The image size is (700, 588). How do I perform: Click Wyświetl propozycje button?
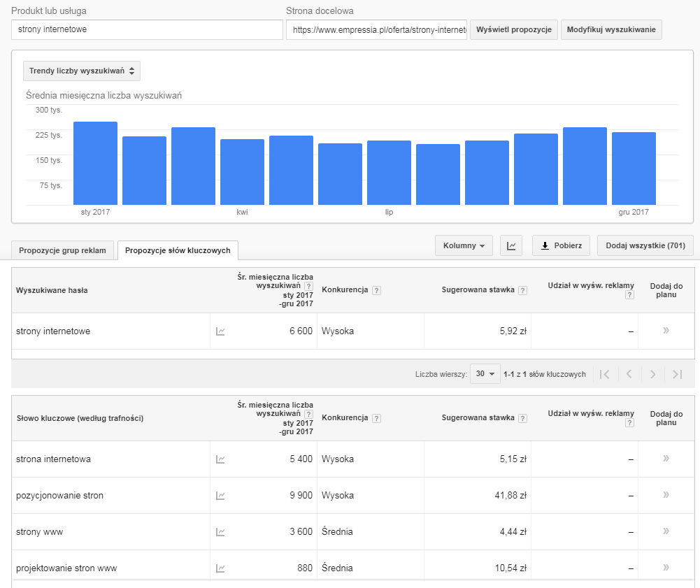click(x=514, y=30)
